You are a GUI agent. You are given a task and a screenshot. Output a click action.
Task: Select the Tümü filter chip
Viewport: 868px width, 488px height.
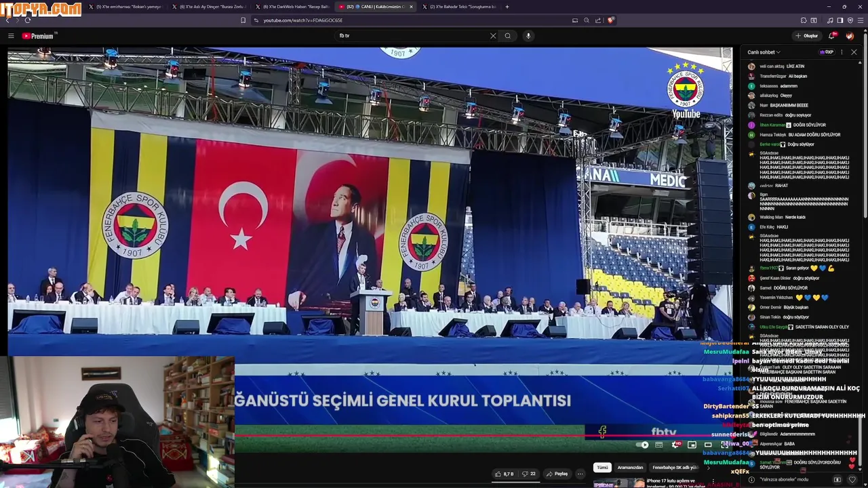click(602, 468)
